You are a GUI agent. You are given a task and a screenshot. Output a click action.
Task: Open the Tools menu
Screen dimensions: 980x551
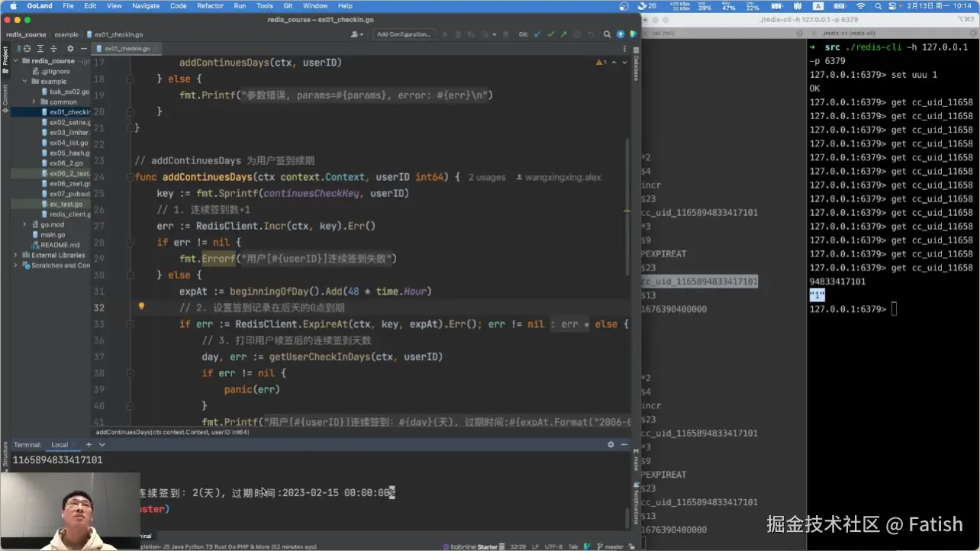[264, 5]
